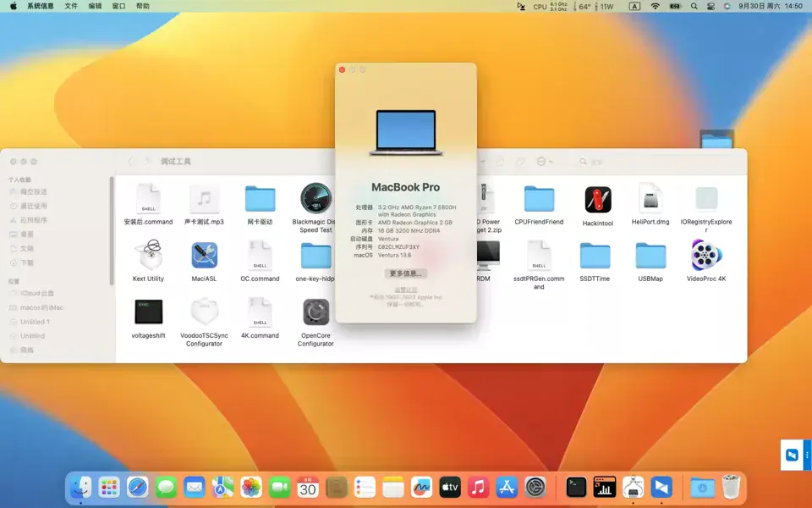Select the VideoProc 4K app icon
Image resolution: width=812 pixels, height=508 pixels.
(706, 255)
